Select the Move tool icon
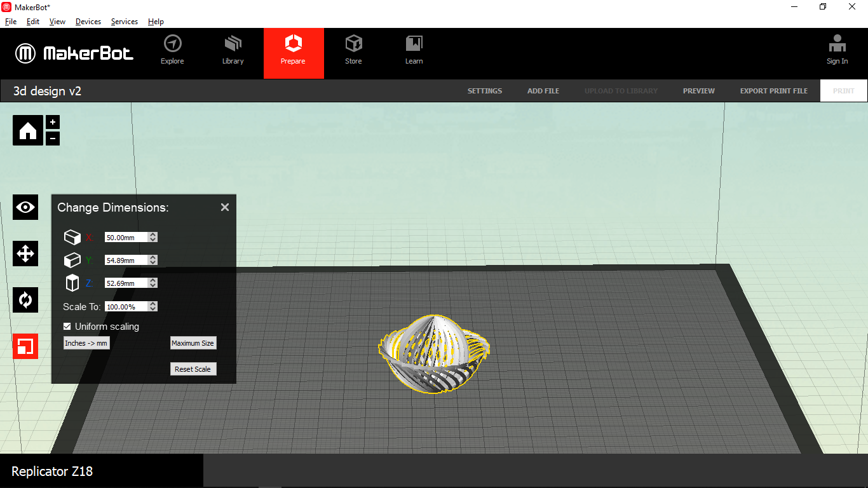The height and width of the screenshot is (488, 868). tap(25, 254)
